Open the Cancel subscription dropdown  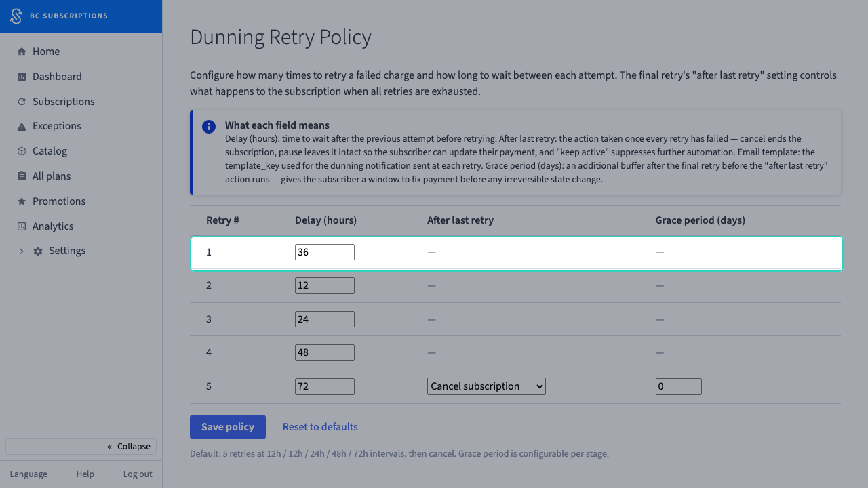(486, 386)
